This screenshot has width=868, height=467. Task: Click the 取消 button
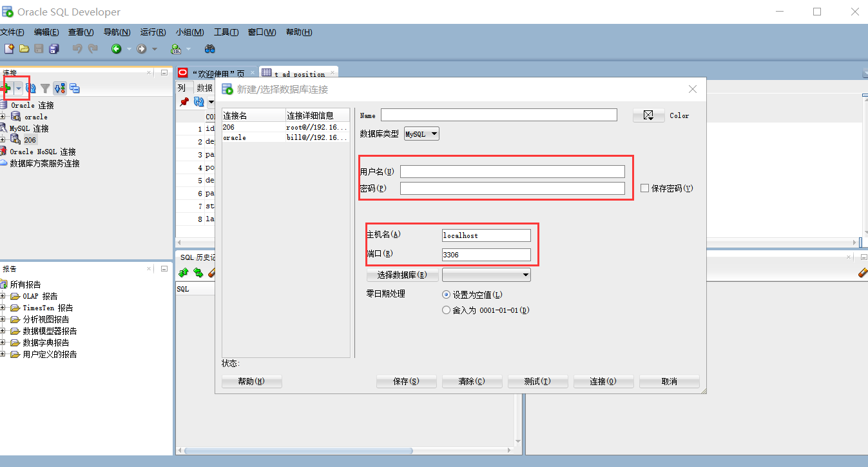point(669,381)
